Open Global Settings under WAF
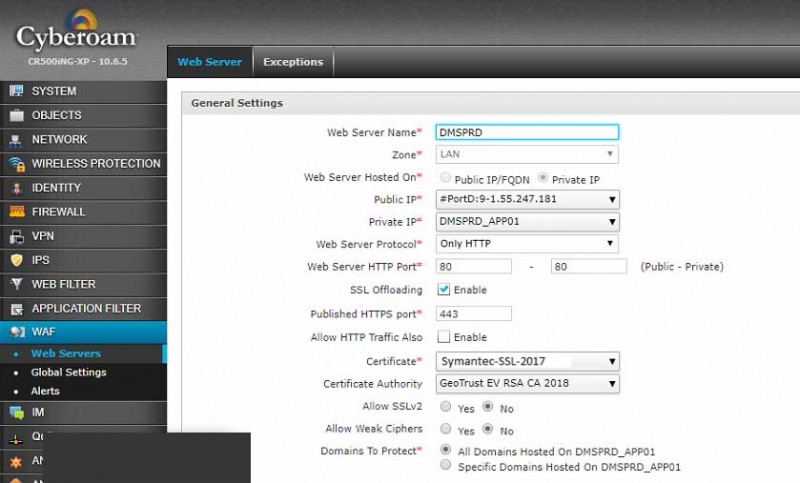 coord(68,372)
